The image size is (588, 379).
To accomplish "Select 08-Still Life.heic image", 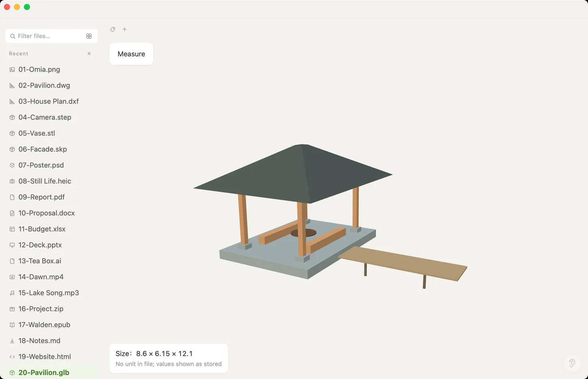I will coord(45,181).
